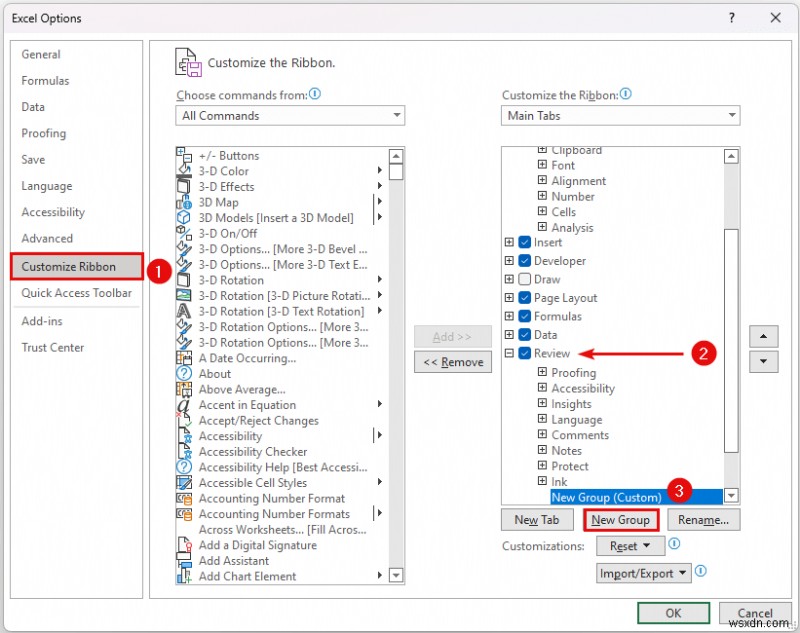Uncheck the Page Layout tab checkbox
Image resolution: width=800 pixels, height=633 pixels.
pos(524,297)
